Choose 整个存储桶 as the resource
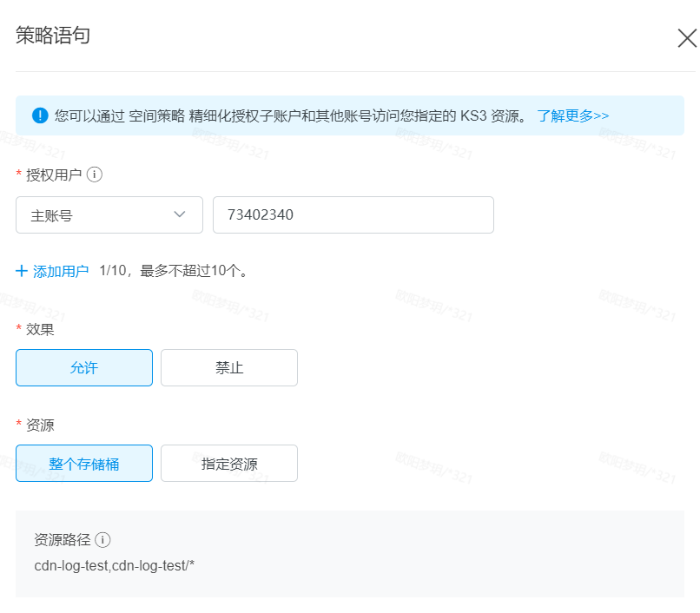 (x=84, y=464)
